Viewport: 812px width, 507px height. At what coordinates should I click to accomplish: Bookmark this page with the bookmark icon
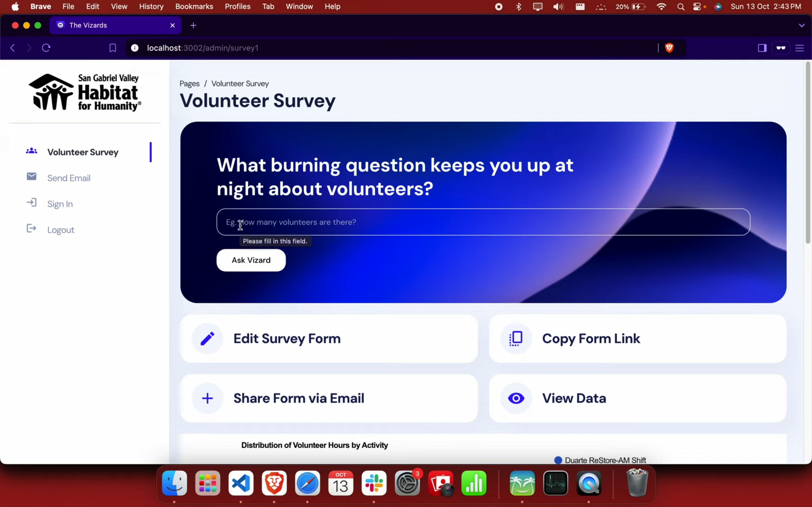click(113, 48)
